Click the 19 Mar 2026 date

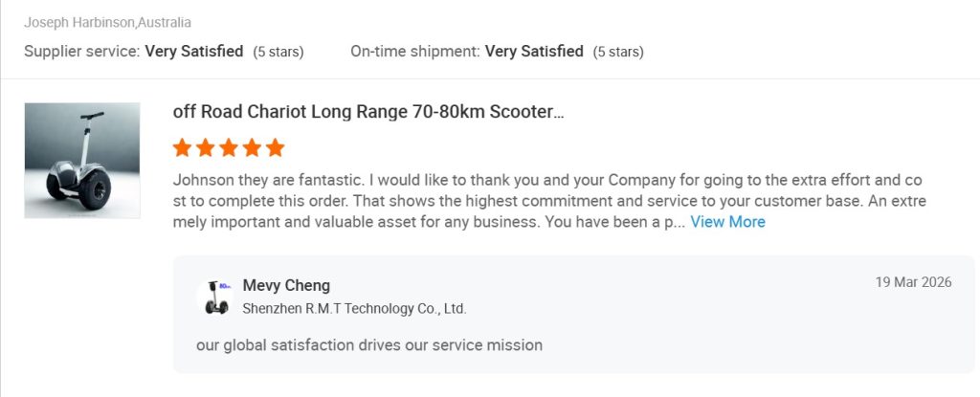[x=913, y=282]
